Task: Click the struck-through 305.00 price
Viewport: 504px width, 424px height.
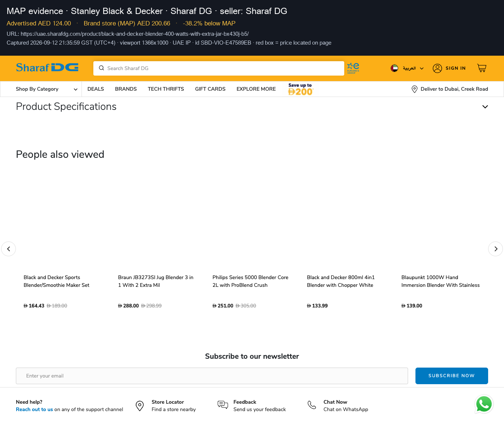Action: click(246, 306)
